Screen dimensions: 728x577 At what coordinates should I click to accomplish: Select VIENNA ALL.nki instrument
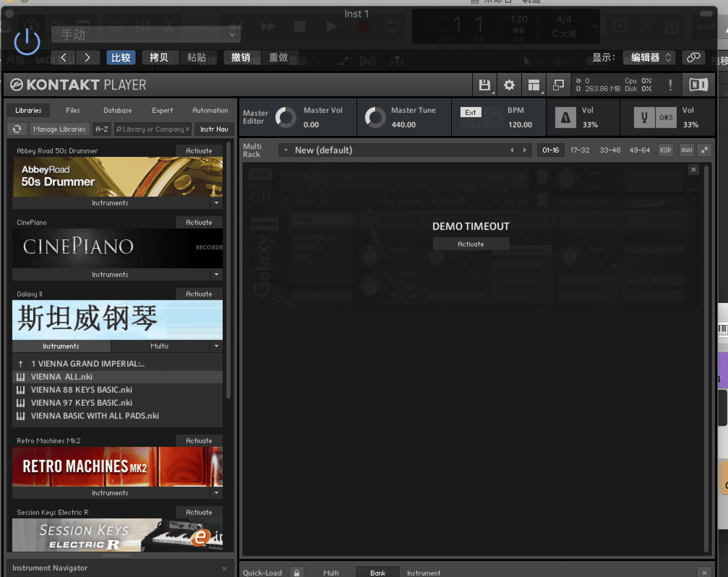[117, 377]
